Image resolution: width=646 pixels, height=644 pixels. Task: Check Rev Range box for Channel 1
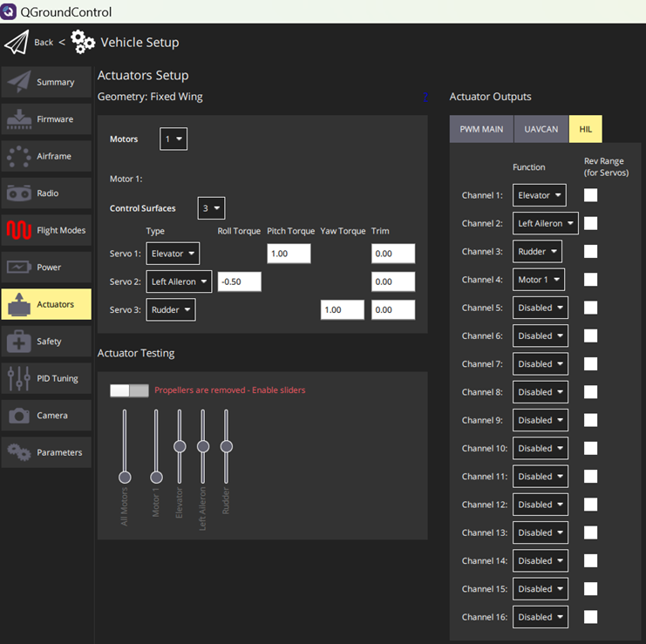point(590,195)
